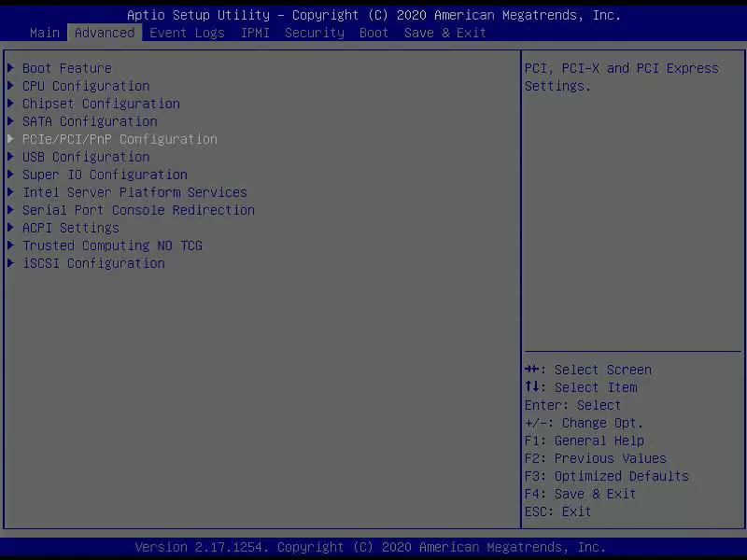Select iSCSI Configuration submenu
This screenshot has width=747, height=560.
[x=94, y=263]
